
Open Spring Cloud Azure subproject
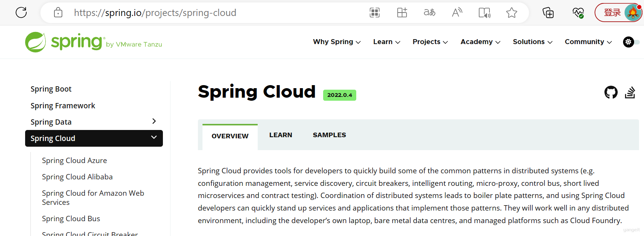pyautogui.click(x=75, y=160)
